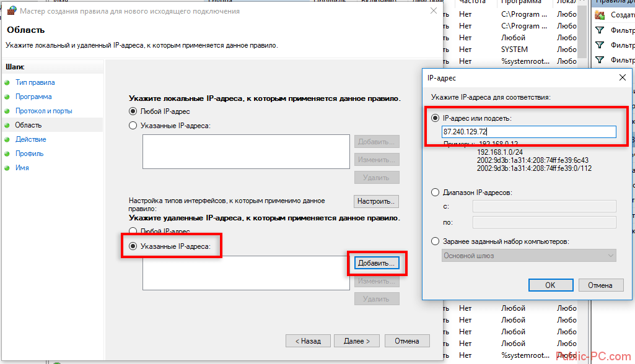Go to the "Протокол и порты" step
This screenshot has width=635, height=364.
[x=43, y=111]
